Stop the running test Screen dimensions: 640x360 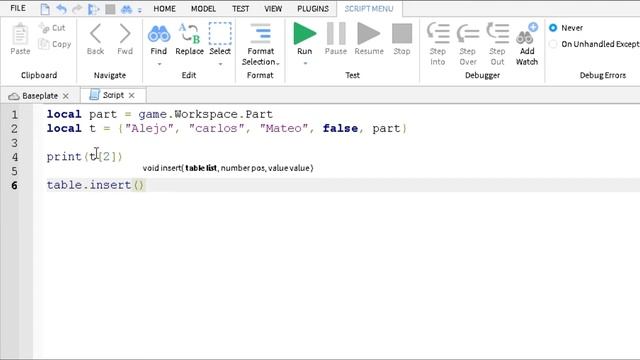click(402, 33)
